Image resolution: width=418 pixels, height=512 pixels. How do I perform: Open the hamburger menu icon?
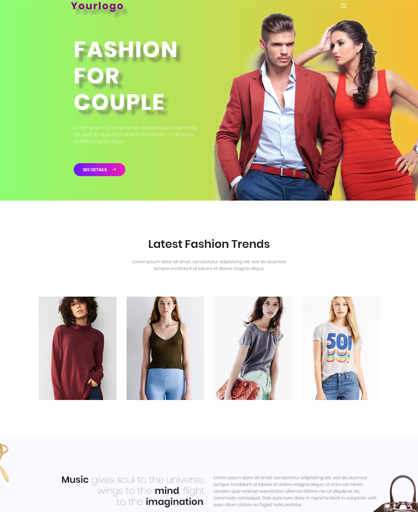(x=343, y=6)
